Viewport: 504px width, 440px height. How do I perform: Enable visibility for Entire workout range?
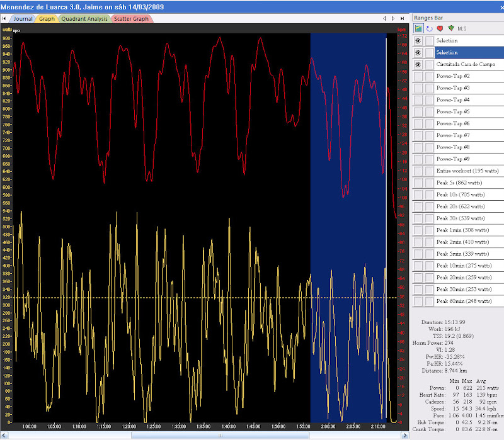pos(418,171)
